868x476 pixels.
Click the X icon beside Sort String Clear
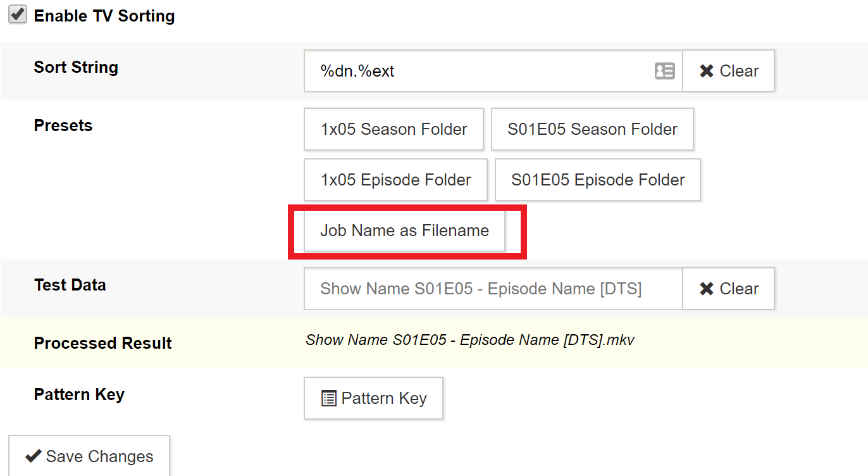707,71
